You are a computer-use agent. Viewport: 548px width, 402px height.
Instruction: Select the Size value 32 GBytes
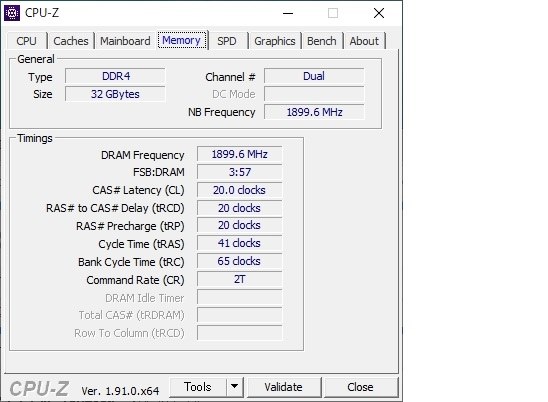click(x=115, y=94)
